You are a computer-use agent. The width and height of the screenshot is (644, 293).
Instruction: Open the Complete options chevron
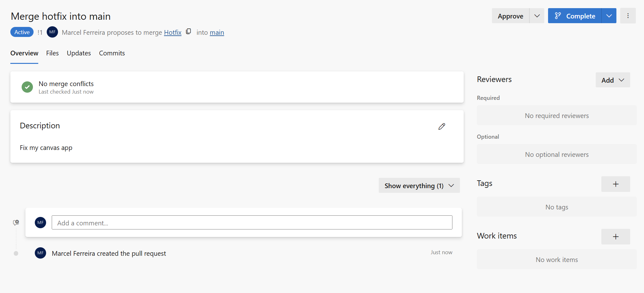(609, 15)
